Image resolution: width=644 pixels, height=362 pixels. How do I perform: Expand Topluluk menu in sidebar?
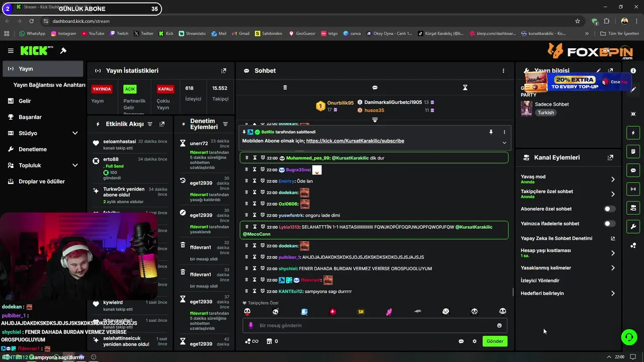pos(75,165)
